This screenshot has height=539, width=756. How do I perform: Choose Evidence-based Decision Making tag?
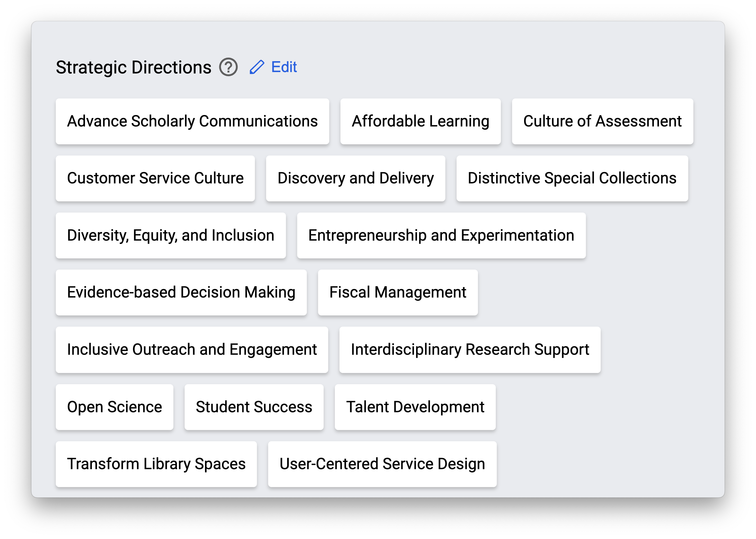[181, 292]
